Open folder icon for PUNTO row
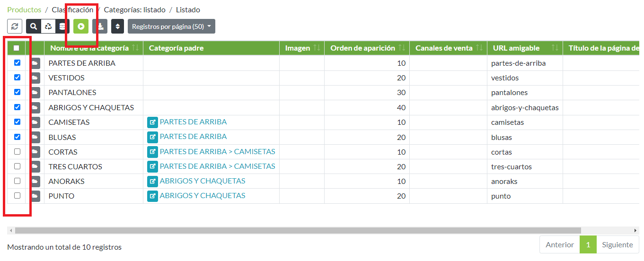The height and width of the screenshot is (261, 644). pyautogui.click(x=35, y=196)
